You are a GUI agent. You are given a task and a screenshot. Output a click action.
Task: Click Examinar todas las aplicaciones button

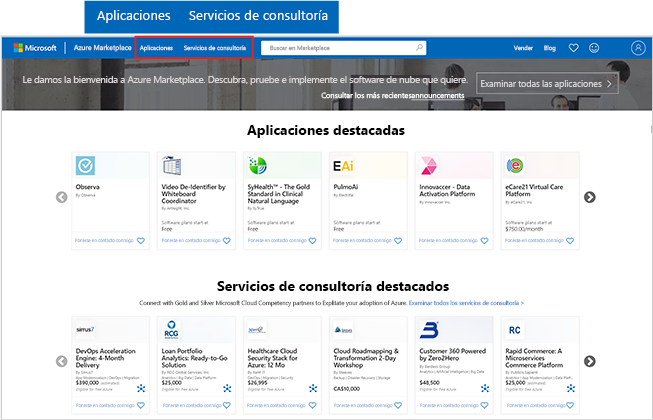pyautogui.click(x=547, y=83)
